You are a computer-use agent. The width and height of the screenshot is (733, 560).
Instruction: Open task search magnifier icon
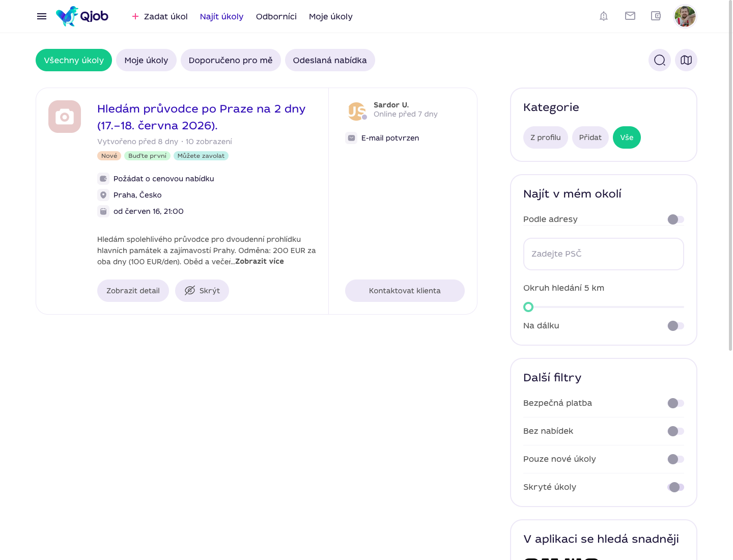point(660,60)
